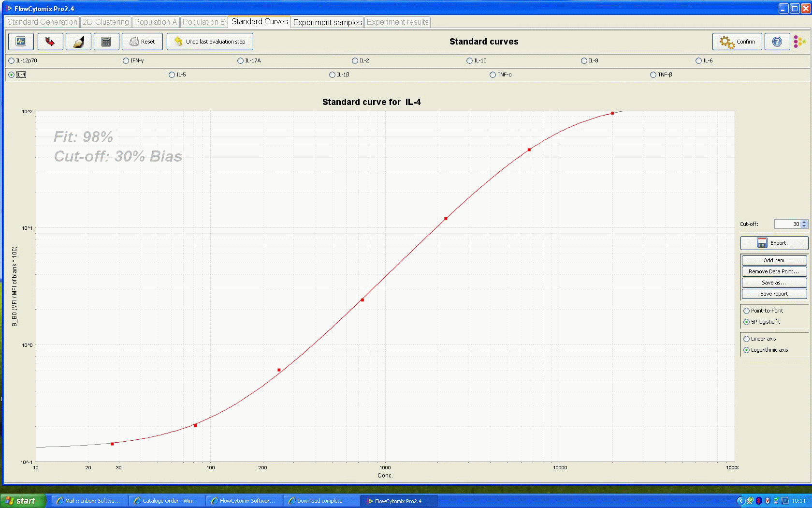Click Reset button
This screenshot has width=812, height=508.
[142, 42]
